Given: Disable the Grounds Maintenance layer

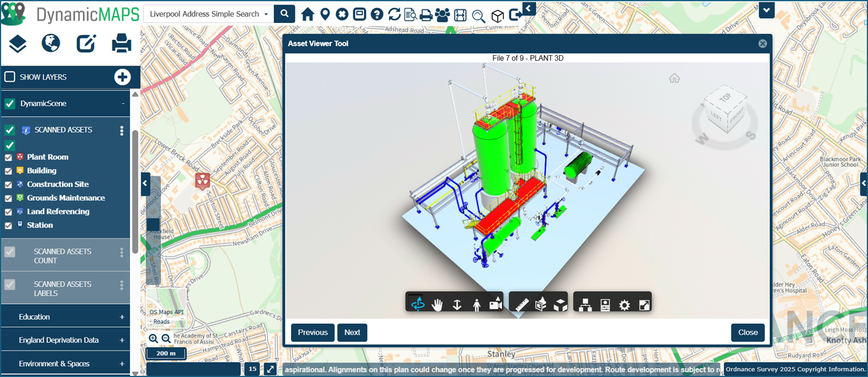Looking at the screenshot, I should point(9,197).
